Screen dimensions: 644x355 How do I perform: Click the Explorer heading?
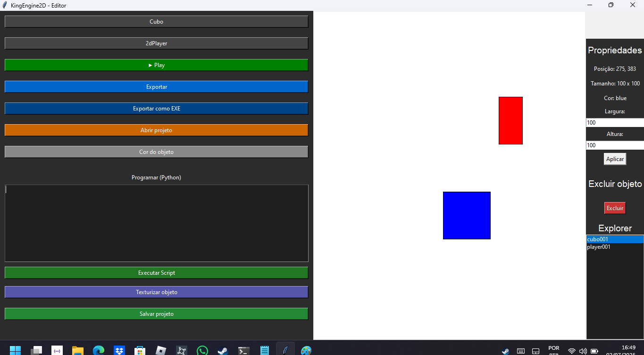pos(615,228)
